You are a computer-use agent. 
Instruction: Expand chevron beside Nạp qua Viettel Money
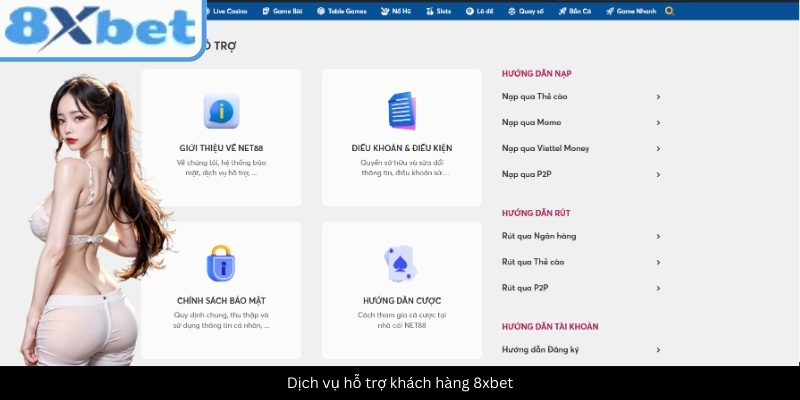click(658, 148)
